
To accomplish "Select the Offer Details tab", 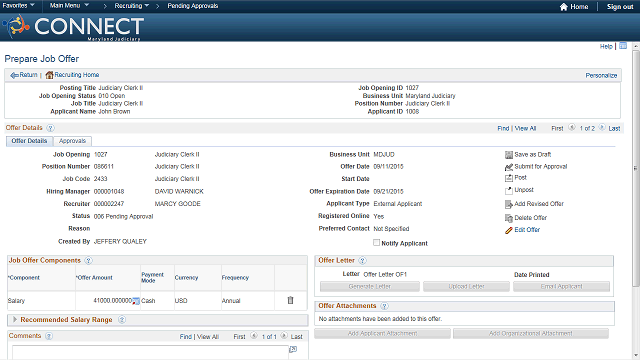I will (29, 141).
